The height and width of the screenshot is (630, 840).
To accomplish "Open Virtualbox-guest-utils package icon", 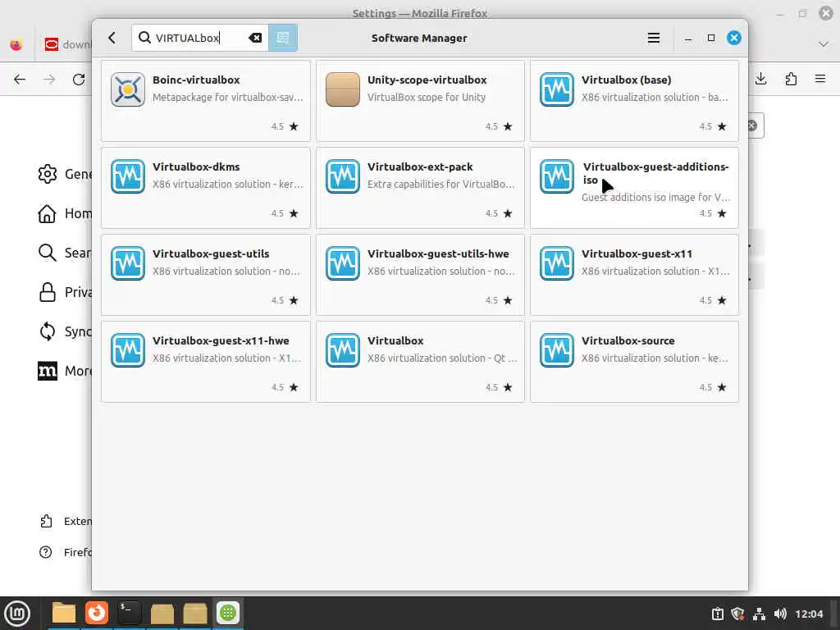I will (127, 263).
